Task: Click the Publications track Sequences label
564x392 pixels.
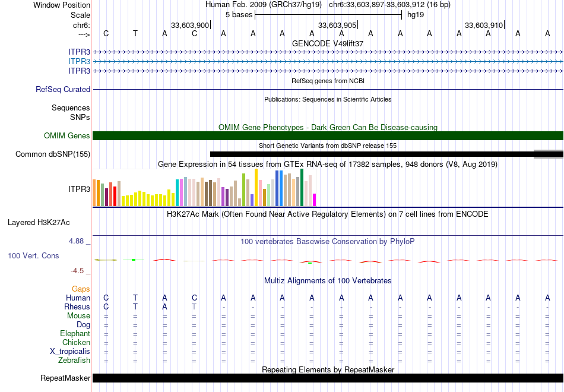Action: coord(71,108)
